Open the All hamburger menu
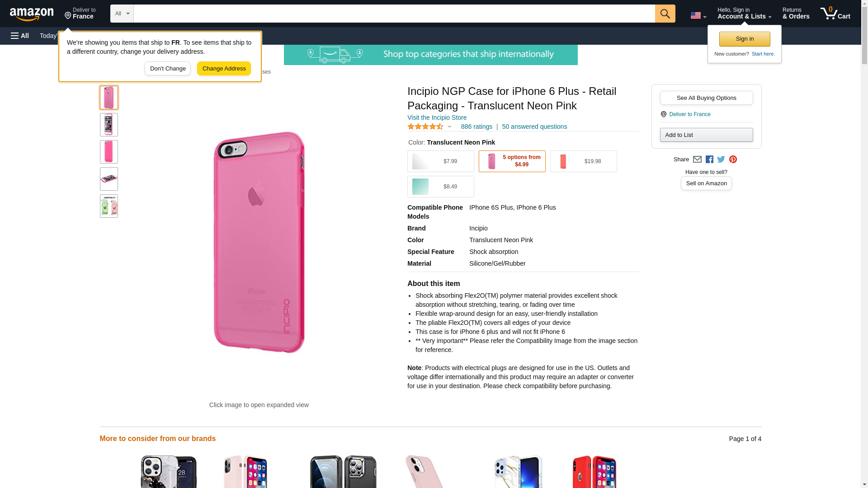This screenshot has width=868, height=488. (20, 36)
